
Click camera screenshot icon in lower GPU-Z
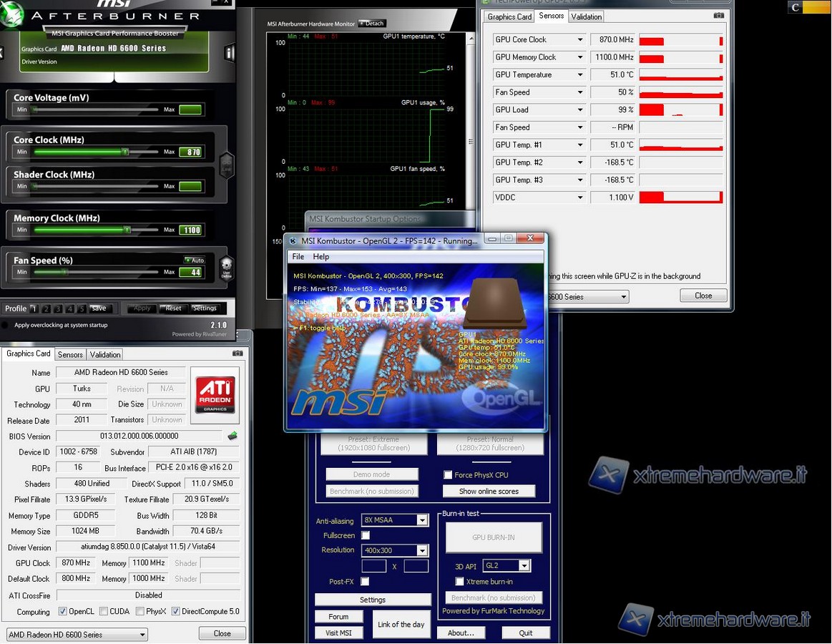238,353
